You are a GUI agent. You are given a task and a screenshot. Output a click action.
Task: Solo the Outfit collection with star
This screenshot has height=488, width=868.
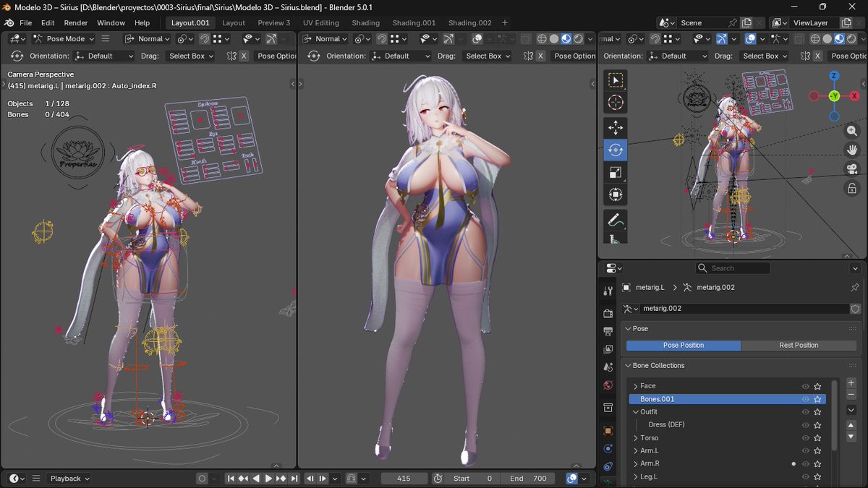tap(817, 412)
